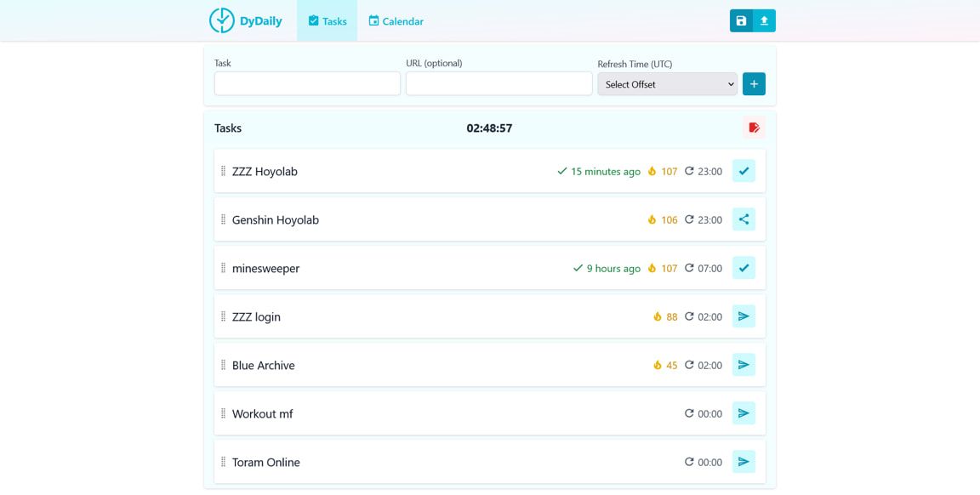The image size is (980, 495).
Task: Select the Tasks tab
Action: (x=327, y=20)
